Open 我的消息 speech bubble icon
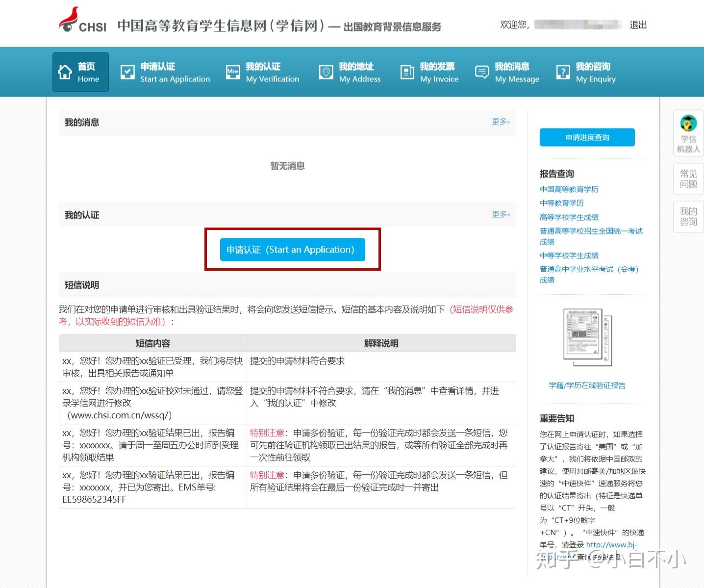This screenshot has height=588, width=704. click(481, 72)
